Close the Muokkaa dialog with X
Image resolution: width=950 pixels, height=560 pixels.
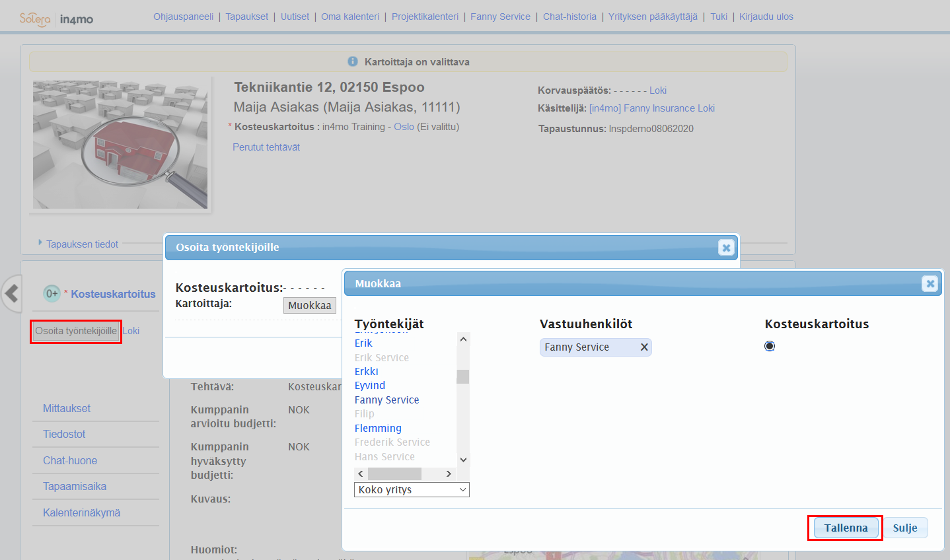pyautogui.click(x=930, y=284)
